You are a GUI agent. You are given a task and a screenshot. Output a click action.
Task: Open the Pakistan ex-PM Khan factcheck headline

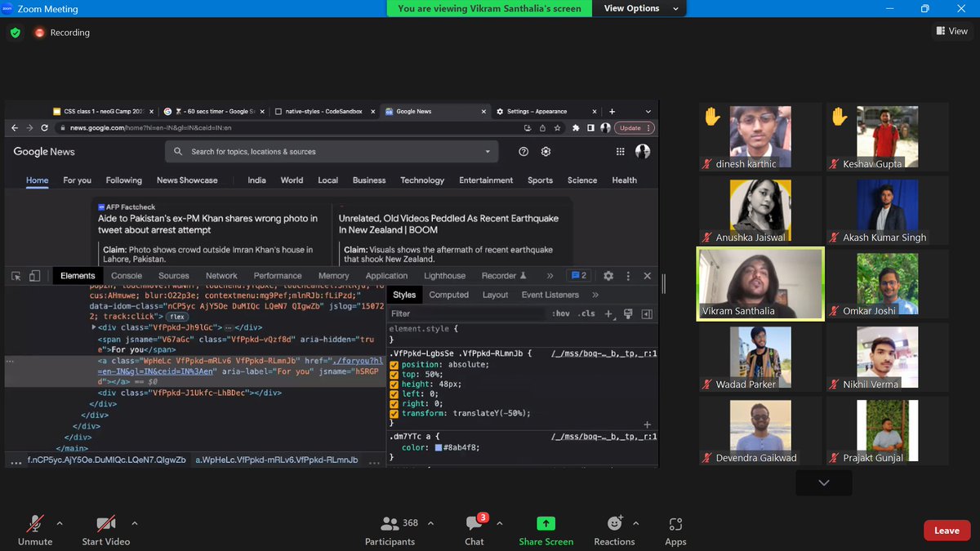208,224
